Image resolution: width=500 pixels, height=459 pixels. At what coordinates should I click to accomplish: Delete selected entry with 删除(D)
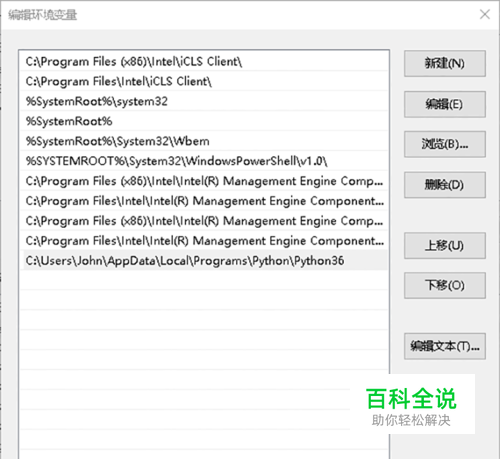[x=445, y=185]
